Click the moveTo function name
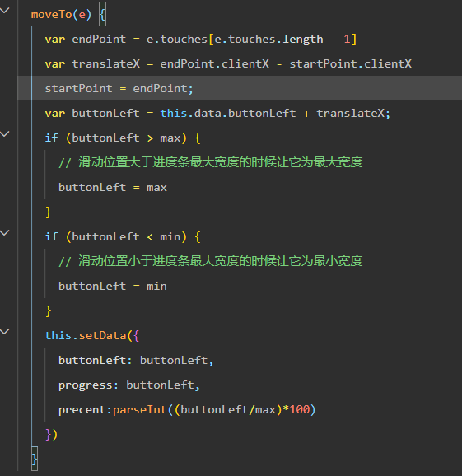 (x=51, y=15)
